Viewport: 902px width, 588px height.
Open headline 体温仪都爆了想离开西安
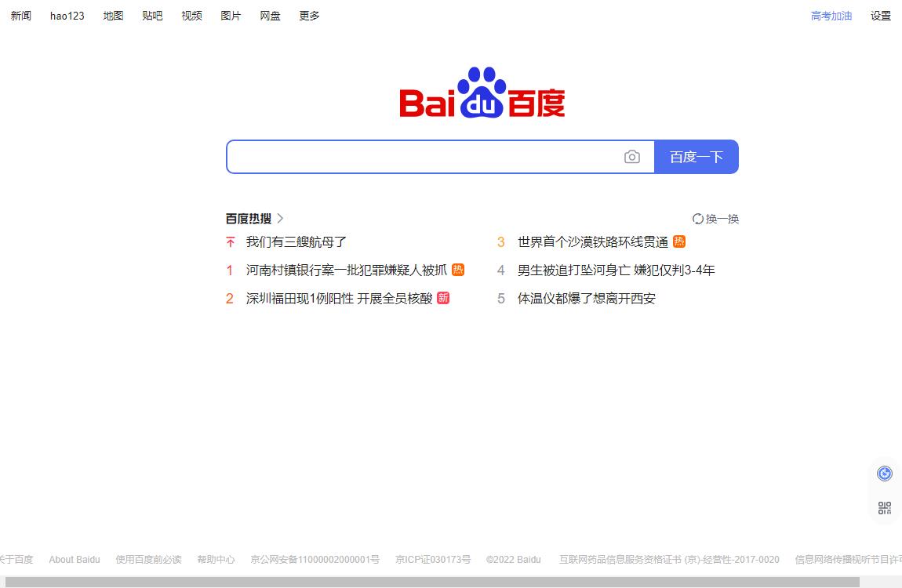[587, 298]
